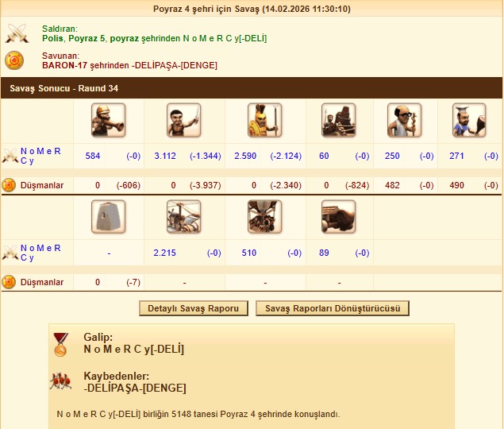Viewport: 504px width, 429px height.
Task: Open the Poyraz 5 city link
Action: pyautogui.click(x=87, y=38)
